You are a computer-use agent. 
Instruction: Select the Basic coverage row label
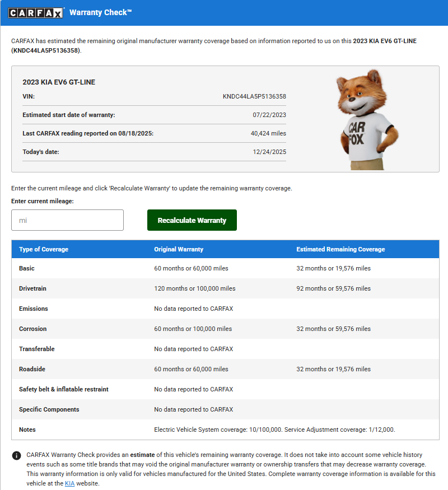(x=27, y=268)
